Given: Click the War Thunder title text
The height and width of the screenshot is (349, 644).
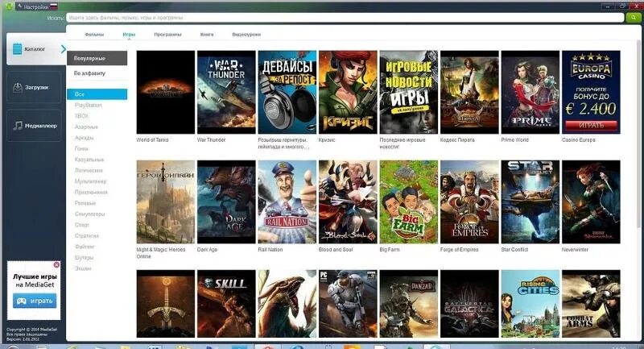Looking at the screenshot, I should 212,139.
